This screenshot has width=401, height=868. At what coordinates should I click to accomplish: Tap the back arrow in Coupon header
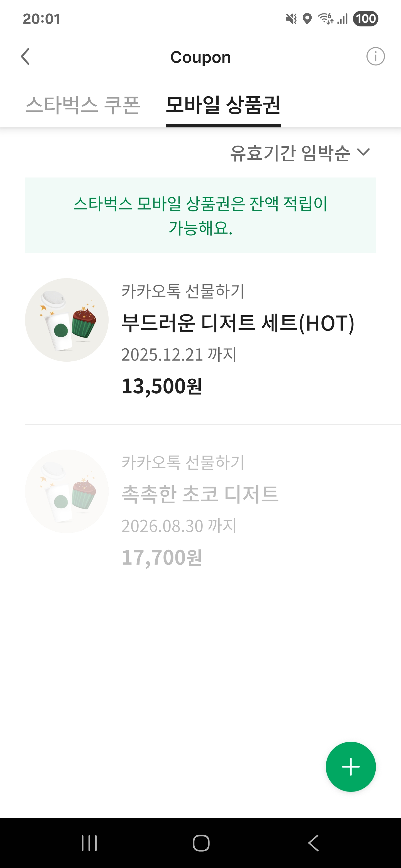[x=25, y=56]
